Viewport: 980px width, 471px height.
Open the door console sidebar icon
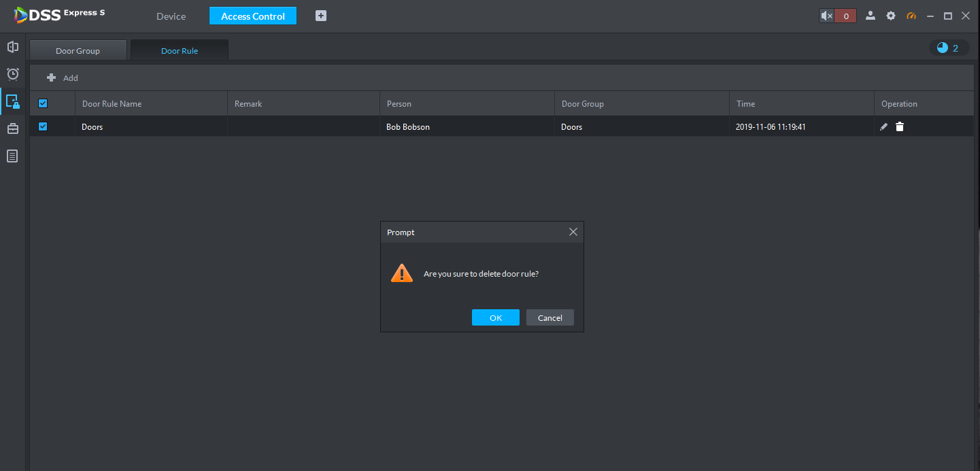tap(12, 47)
